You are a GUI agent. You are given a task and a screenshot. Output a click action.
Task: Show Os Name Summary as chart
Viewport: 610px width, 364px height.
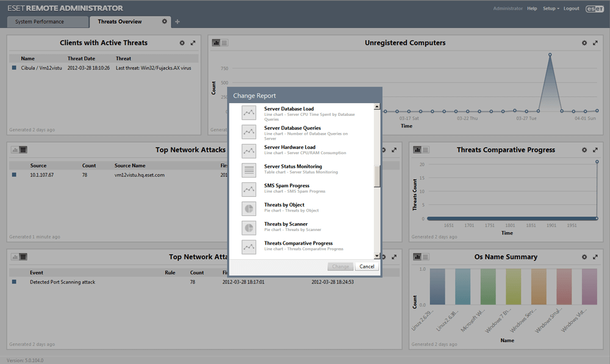[x=417, y=257]
